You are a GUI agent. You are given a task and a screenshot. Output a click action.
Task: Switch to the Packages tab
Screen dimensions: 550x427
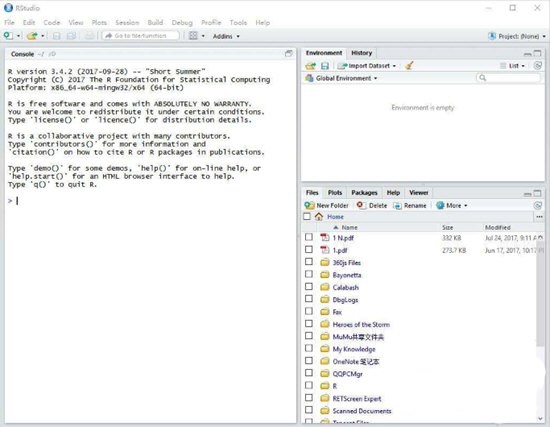tap(364, 193)
